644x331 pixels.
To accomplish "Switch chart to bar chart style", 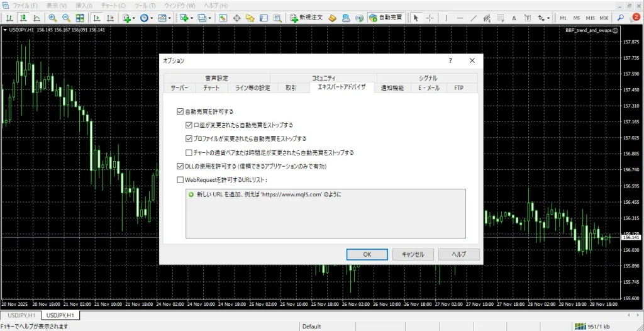I will pyautogui.click(x=9, y=18).
